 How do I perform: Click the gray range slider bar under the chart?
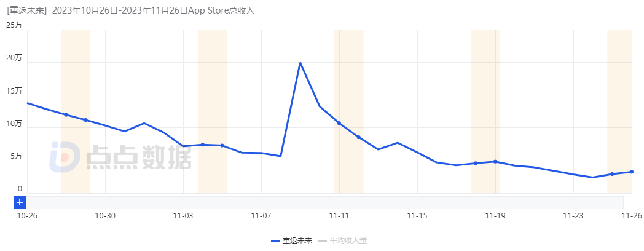pos(324,202)
